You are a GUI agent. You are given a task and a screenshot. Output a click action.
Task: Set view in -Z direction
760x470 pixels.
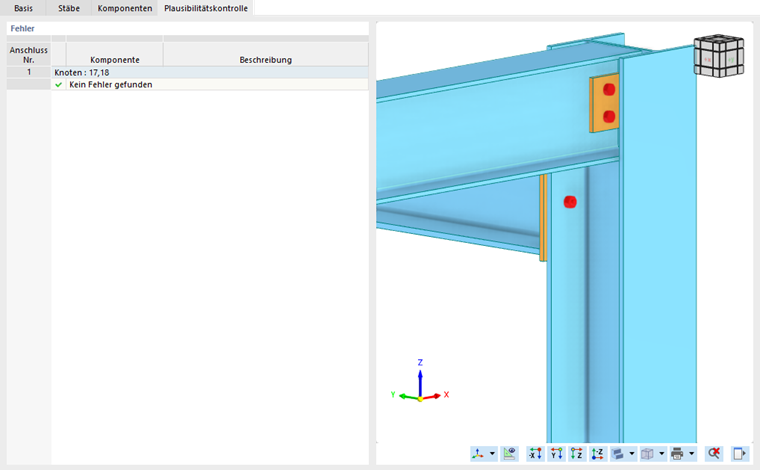click(x=597, y=454)
